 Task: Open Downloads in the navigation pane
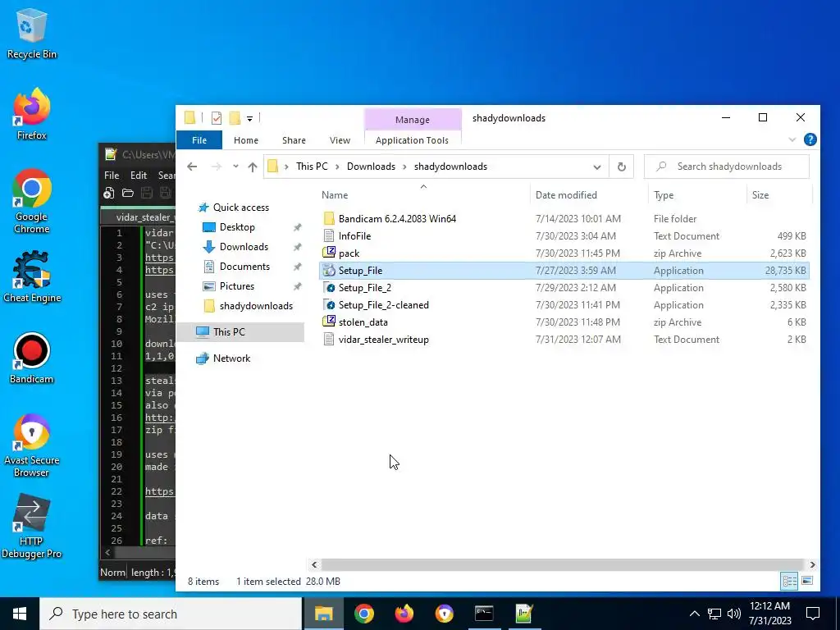click(x=244, y=247)
